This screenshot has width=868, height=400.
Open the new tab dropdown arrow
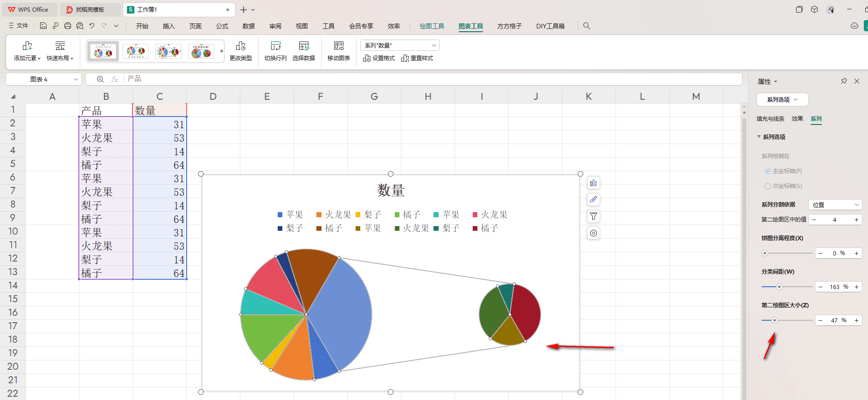coord(253,9)
